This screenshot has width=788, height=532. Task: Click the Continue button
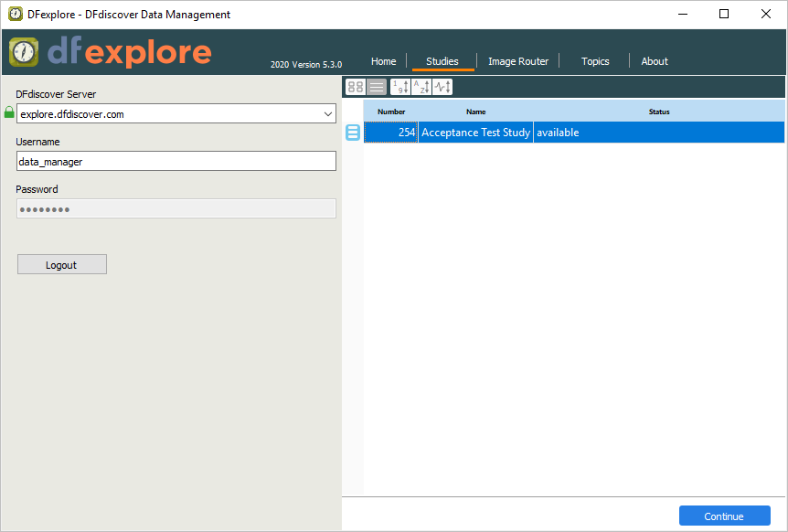[x=724, y=516]
